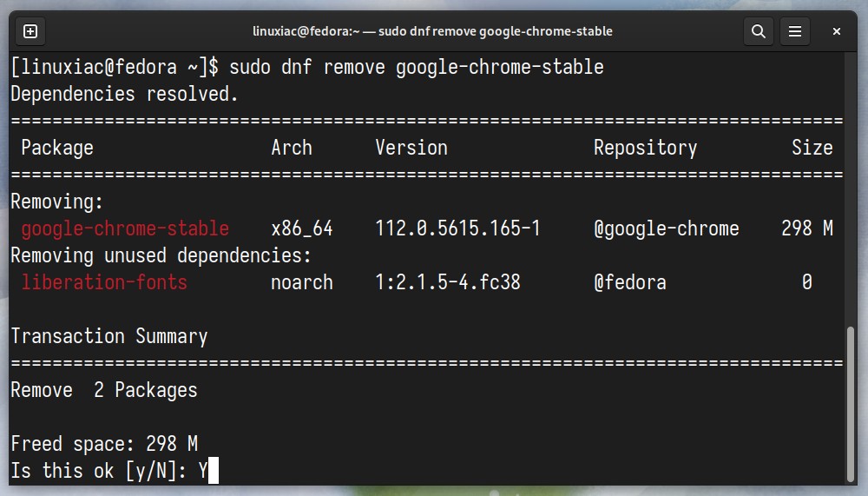
Task: Open the terminal search tool
Action: coord(759,31)
